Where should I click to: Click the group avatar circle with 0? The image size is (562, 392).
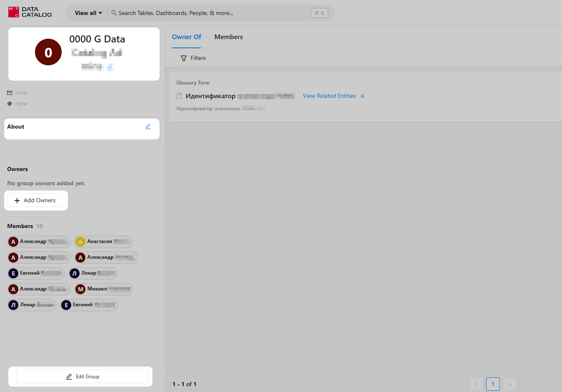pyautogui.click(x=48, y=52)
